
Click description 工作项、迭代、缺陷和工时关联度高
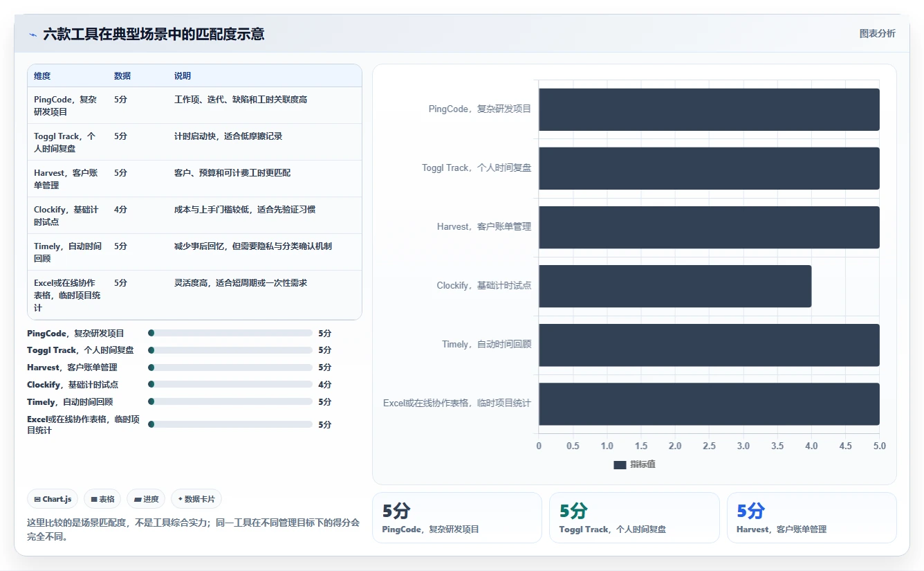coord(241,100)
